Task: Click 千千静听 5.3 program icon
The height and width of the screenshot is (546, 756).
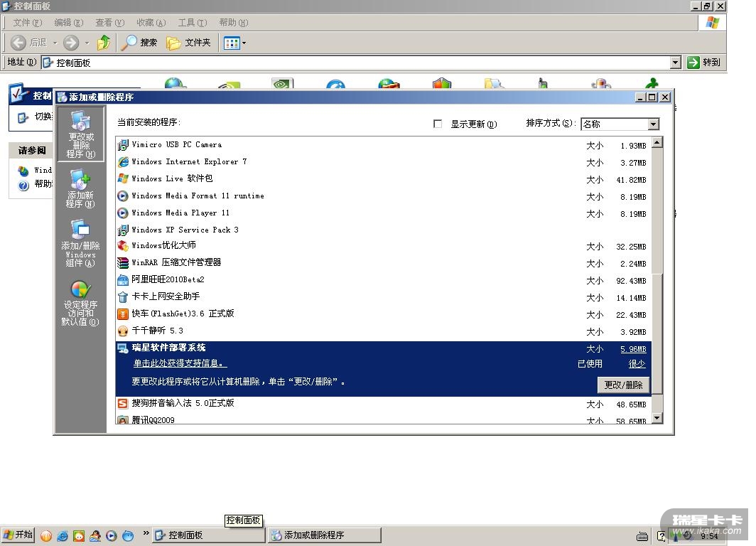Action: 123,331
